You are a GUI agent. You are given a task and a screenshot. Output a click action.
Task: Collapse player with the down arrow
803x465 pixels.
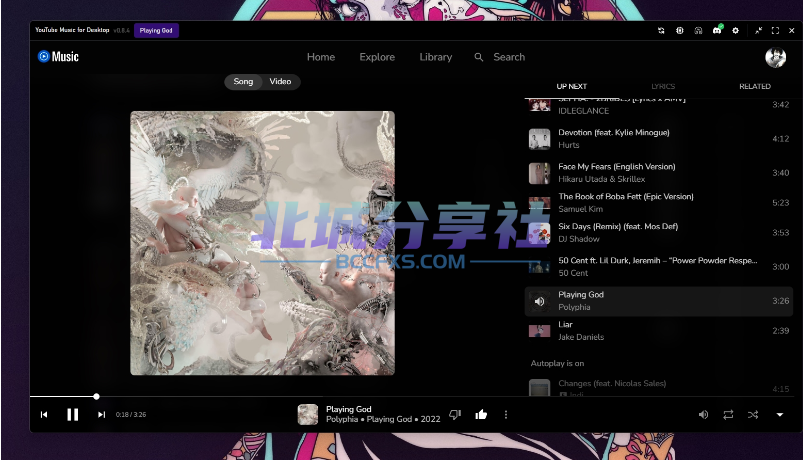coord(779,415)
